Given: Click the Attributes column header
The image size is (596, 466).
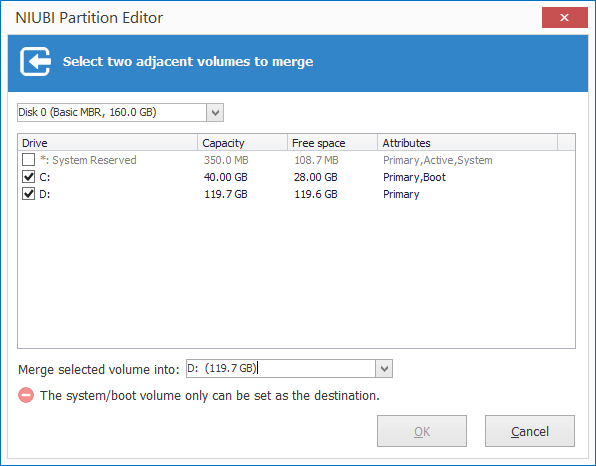Looking at the screenshot, I should (x=468, y=143).
